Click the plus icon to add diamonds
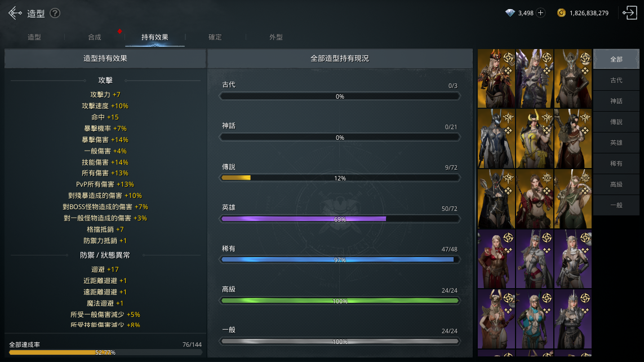644x362 pixels. (x=541, y=13)
